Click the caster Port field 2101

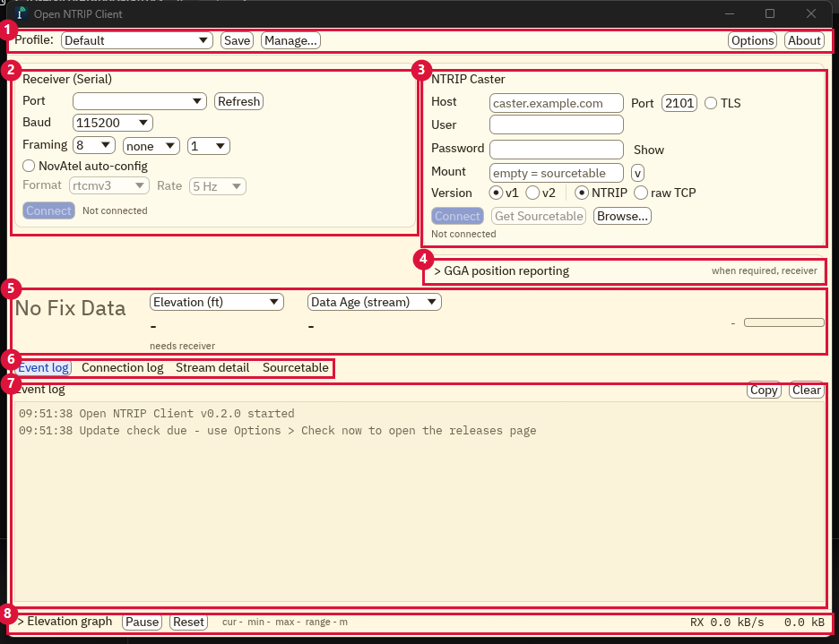[x=679, y=103]
